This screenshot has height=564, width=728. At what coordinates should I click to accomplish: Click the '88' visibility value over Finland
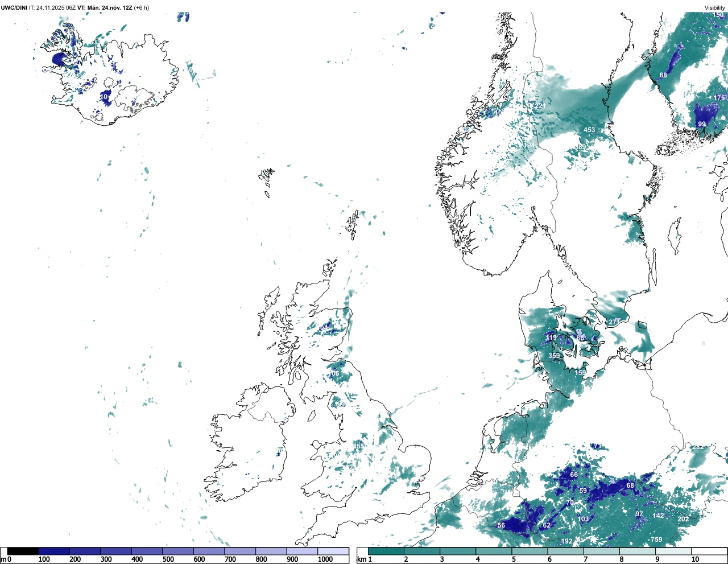click(x=663, y=75)
